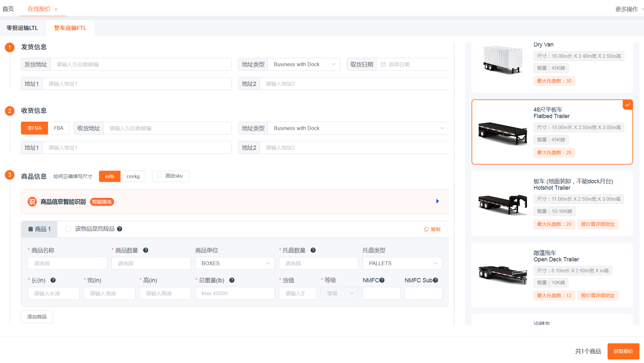Click the help icon beside 商品数量
644x363 pixels.
pos(146,250)
